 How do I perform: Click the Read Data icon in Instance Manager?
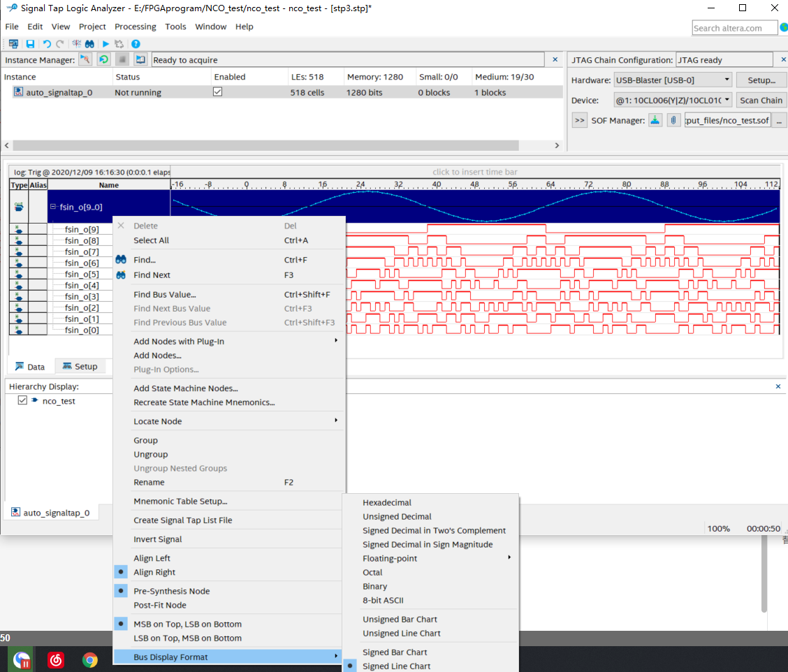coord(140,60)
